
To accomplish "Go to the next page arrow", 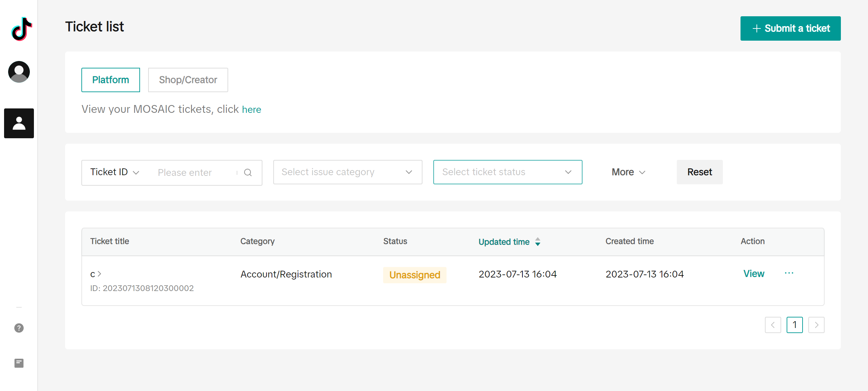I will tap(816, 325).
